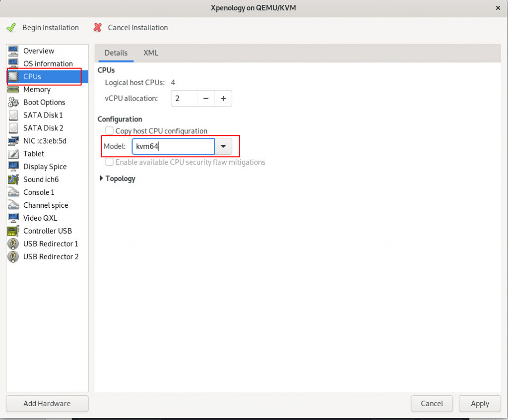Click the Controller USB card icon
508x420 pixels.
pos(13,231)
